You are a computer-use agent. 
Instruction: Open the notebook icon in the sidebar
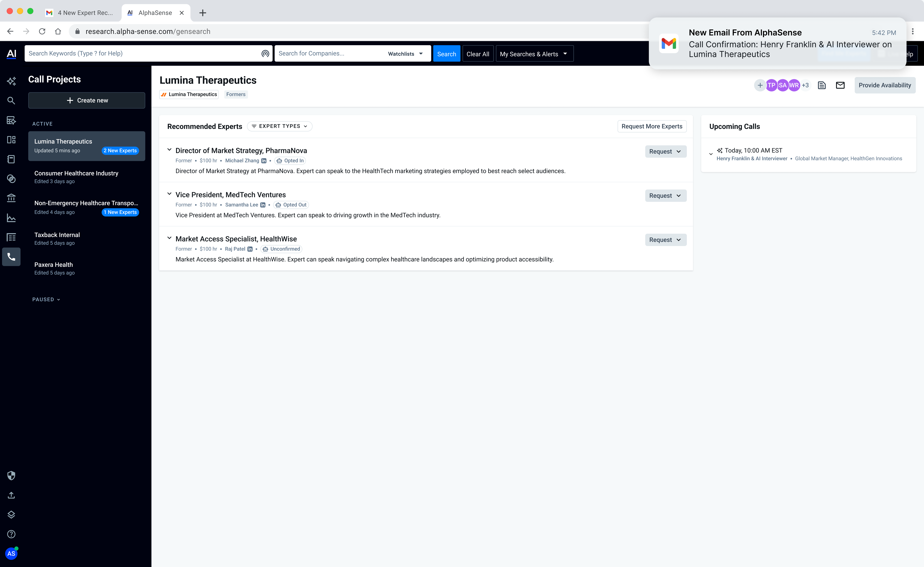(x=11, y=159)
